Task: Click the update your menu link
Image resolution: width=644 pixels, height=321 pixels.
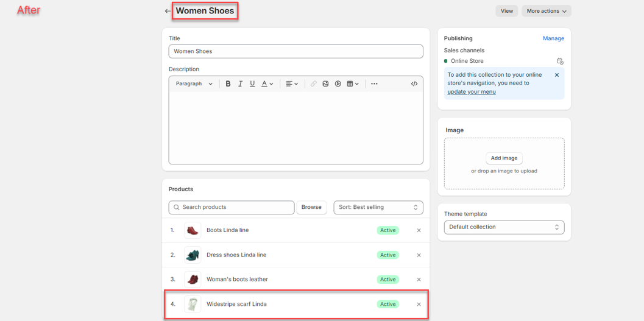Action: [x=471, y=92]
